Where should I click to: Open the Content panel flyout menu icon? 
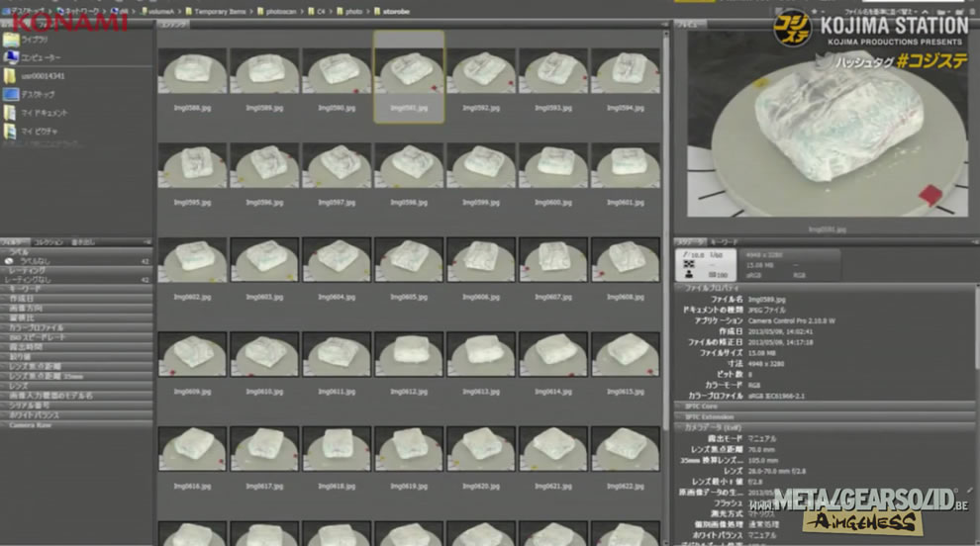pos(664,25)
